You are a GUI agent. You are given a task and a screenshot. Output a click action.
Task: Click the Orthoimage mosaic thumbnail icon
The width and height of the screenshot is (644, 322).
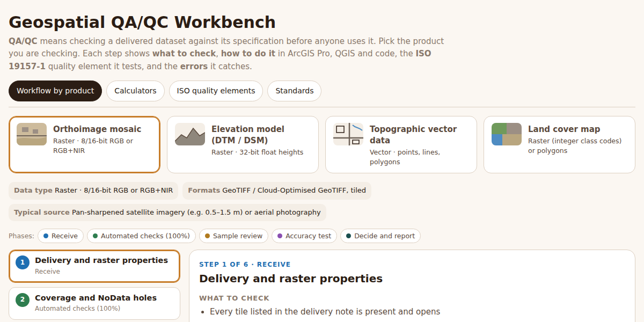coord(32,134)
